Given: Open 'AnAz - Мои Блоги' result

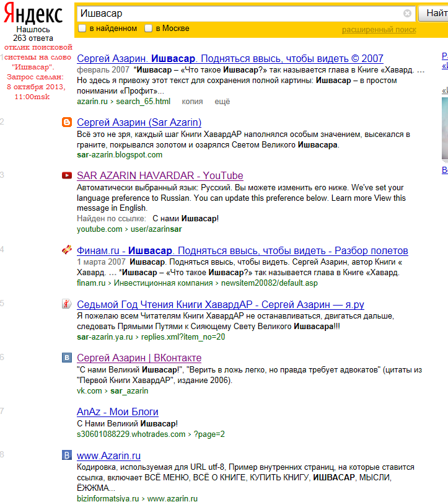Looking at the screenshot, I should click(118, 412).
